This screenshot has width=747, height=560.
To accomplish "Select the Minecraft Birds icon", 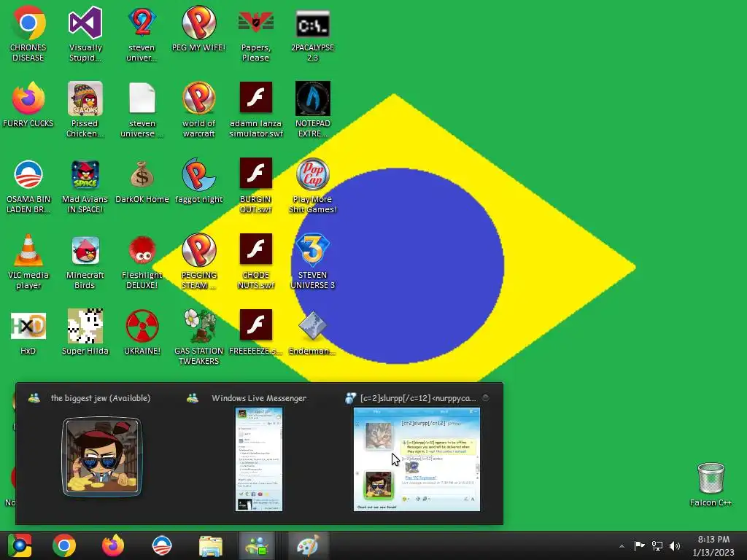I will click(85, 262).
